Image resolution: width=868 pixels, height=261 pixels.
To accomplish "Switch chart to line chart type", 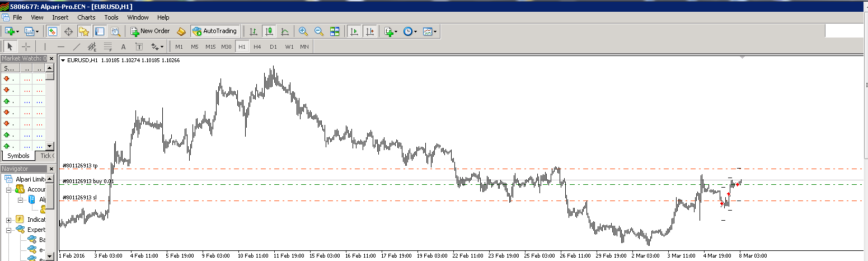I will click(x=285, y=31).
